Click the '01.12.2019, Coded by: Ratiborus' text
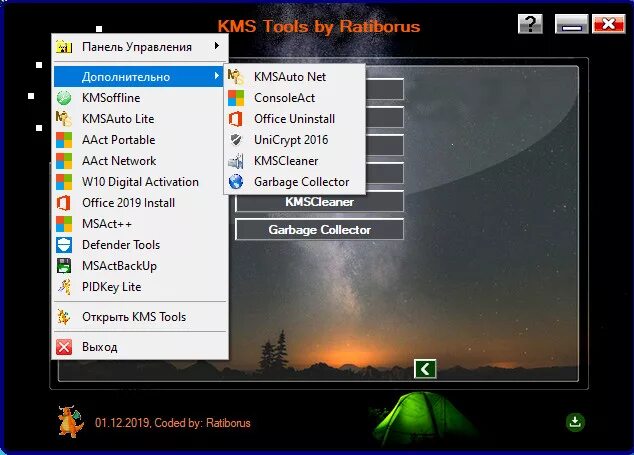Screen dimensions: 634x455 173,423
